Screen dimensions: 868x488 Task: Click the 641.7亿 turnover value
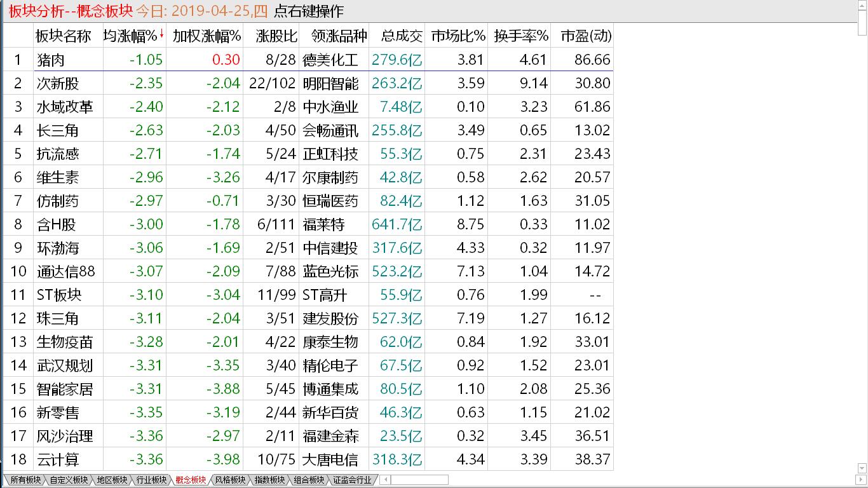click(397, 224)
